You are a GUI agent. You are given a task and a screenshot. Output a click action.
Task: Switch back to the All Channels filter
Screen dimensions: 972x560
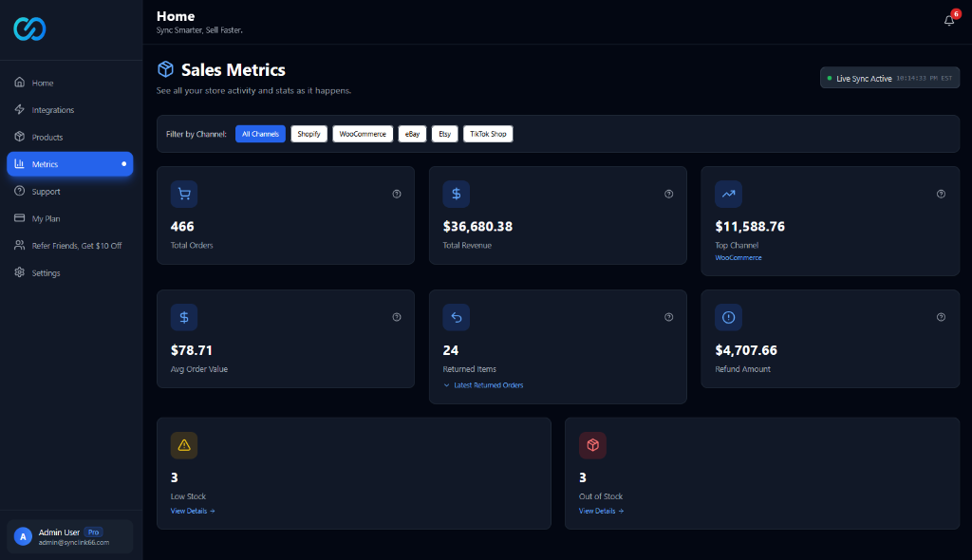click(260, 134)
